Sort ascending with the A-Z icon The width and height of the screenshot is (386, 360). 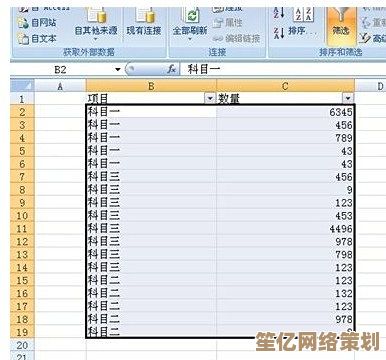[x=279, y=13]
